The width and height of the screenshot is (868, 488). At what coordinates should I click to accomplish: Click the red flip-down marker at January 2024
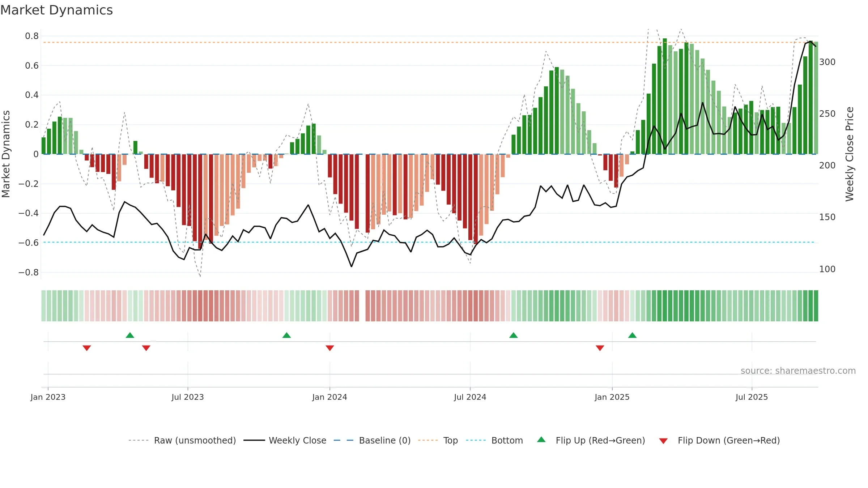click(x=330, y=348)
